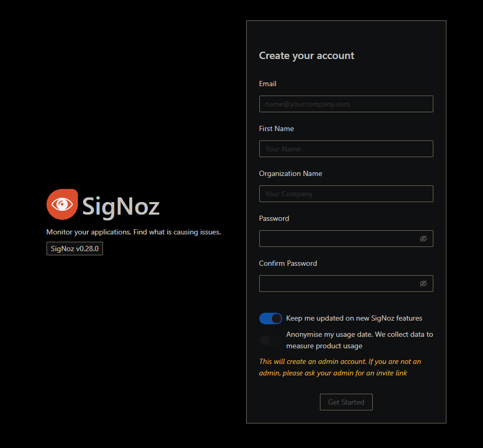The width and height of the screenshot is (483, 448).
Task: Enable the Anonymise my usage data toggle
Action: (x=270, y=340)
